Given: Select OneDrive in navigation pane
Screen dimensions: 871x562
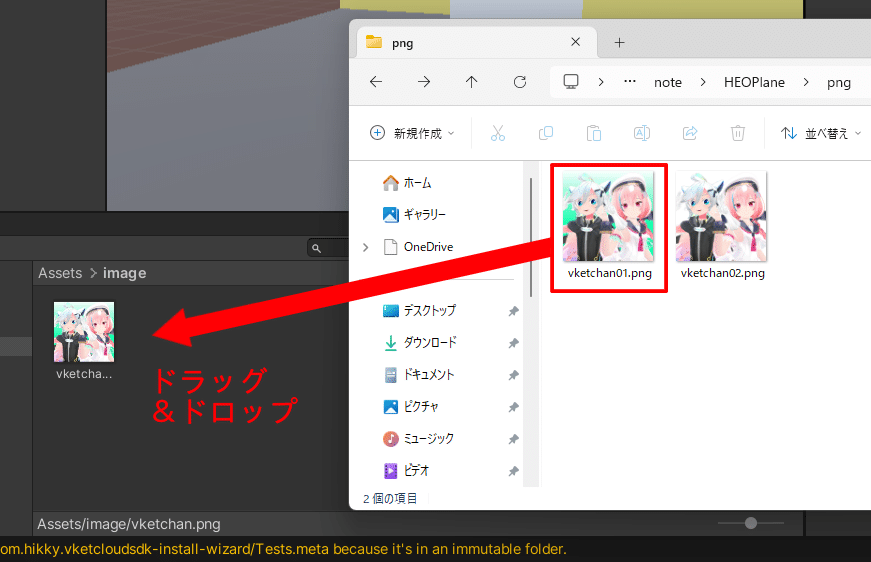Looking at the screenshot, I should coord(418,247).
